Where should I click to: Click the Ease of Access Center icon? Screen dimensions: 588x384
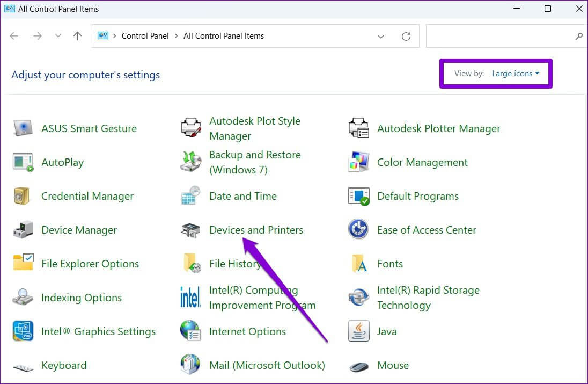[358, 229]
